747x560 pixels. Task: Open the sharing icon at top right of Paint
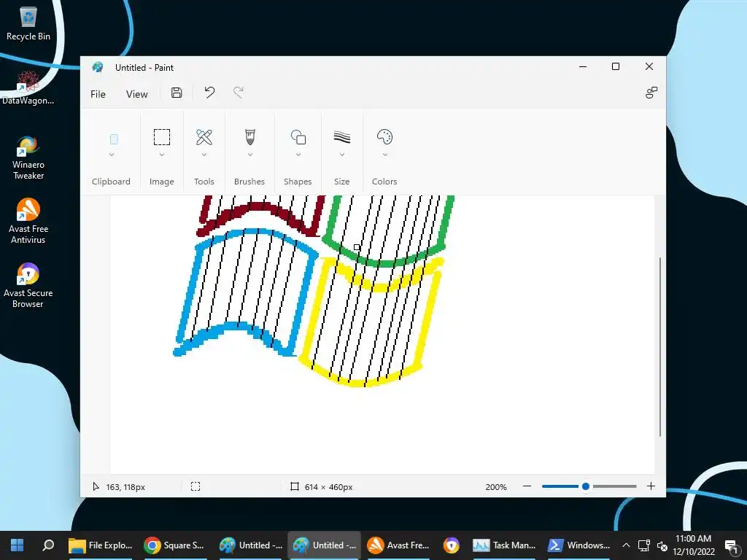click(x=651, y=93)
